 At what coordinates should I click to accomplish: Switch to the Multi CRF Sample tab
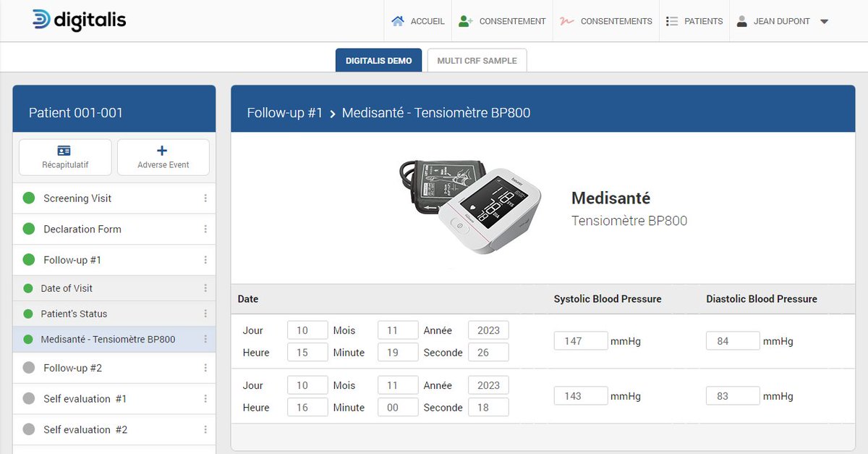(477, 60)
